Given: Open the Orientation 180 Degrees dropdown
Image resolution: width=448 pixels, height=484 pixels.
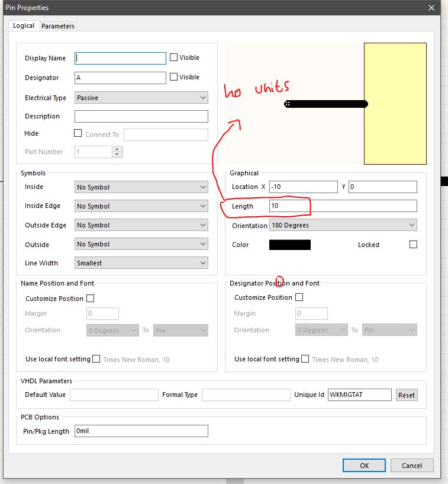Looking at the screenshot, I should tap(343, 225).
